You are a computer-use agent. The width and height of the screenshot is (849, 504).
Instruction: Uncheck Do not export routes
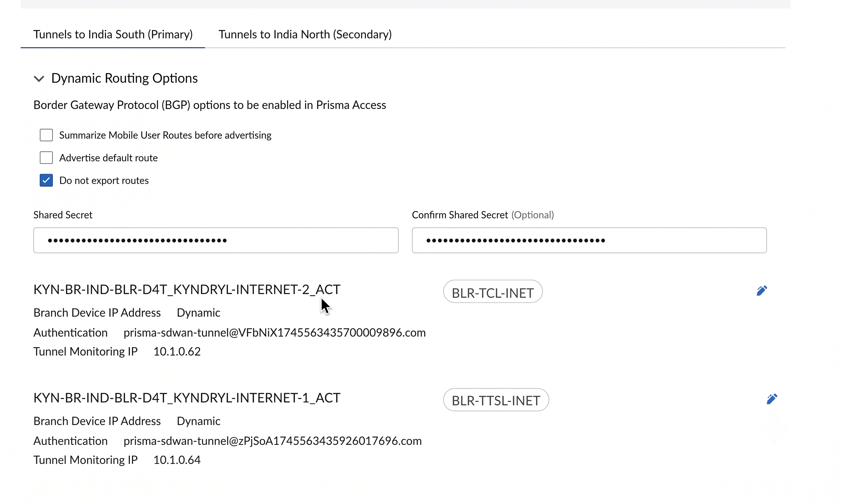[x=46, y=180]
